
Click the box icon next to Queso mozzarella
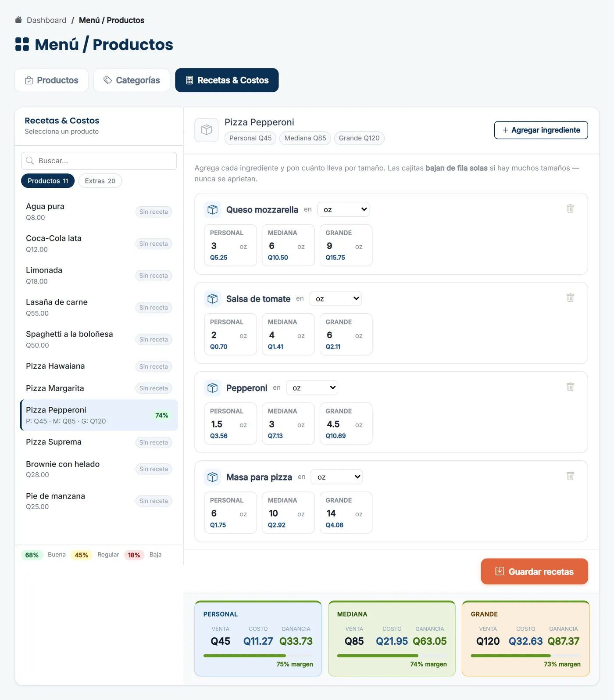(x=213, y=210)
